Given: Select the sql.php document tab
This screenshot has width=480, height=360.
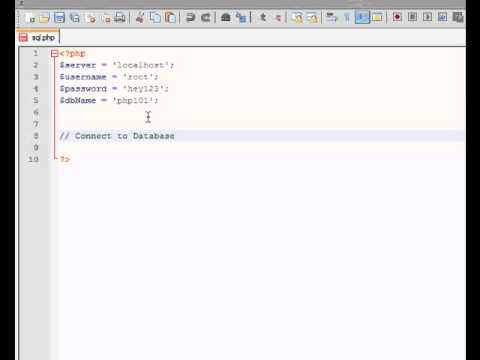Looking at the screenshot, I should (x=38, y=38).
